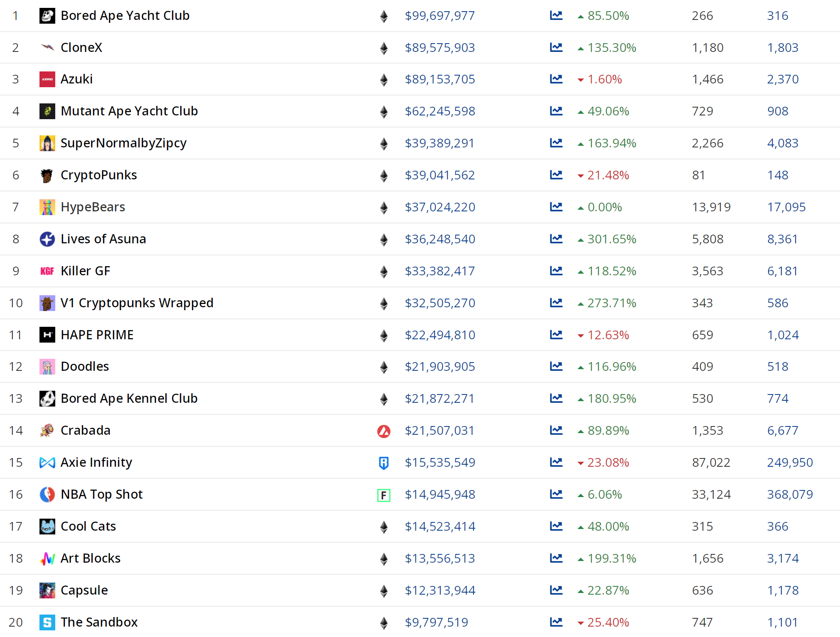Click the Avalanche chain icon for Crabada
The height and width of the screenshot is (637, 840).
pyautogui.click(x=384, y=431)
